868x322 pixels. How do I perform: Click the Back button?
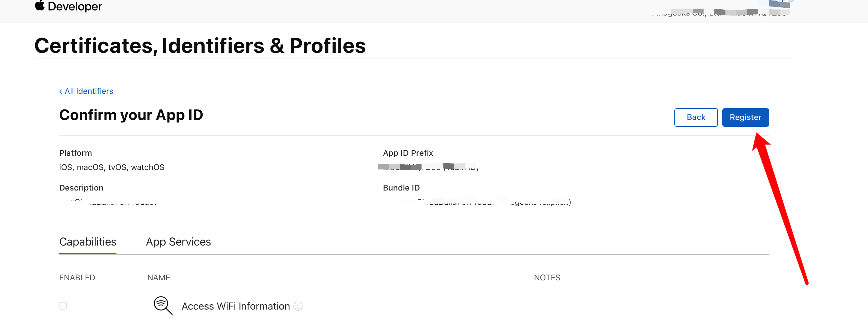tap(696, 117)
